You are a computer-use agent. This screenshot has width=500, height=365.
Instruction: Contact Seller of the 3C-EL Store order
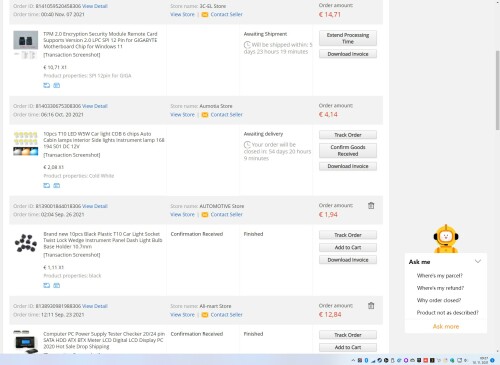(x=226, y=14)
